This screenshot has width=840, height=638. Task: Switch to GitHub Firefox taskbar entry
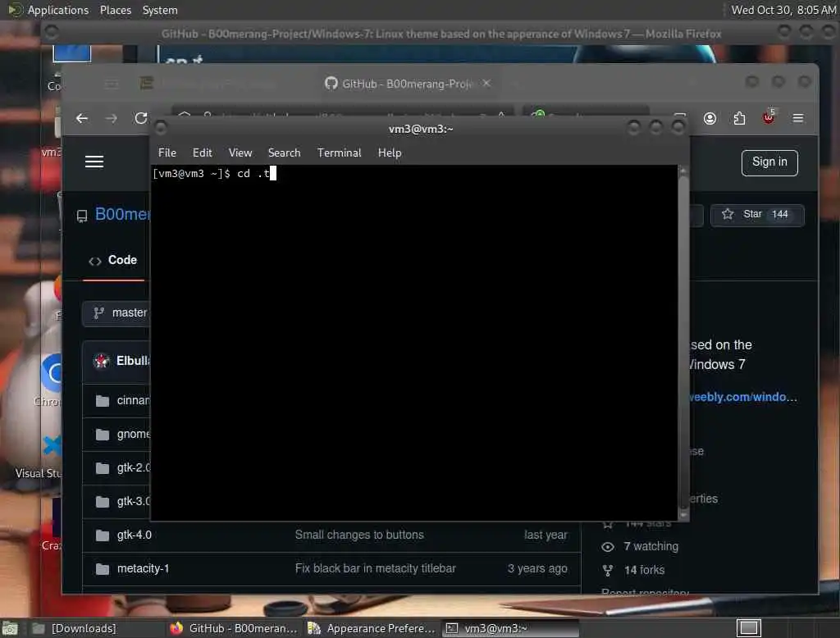click(x=234, y=628)
